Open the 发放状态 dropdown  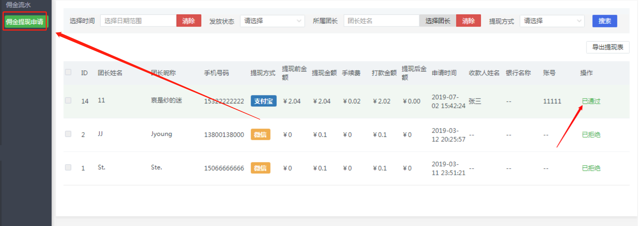pyautogui.click(x=272, y=21)
